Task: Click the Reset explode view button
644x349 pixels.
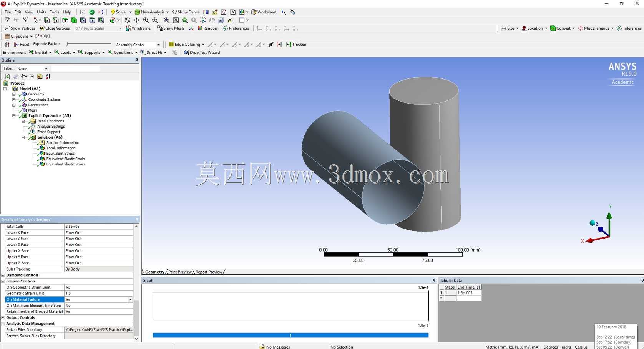Action: (x=22, y=44)
